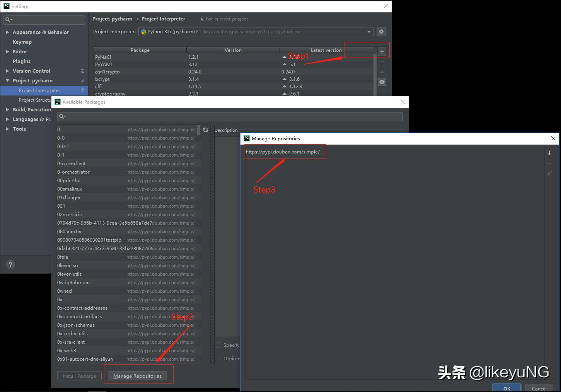Click the magnifier icon in the Settings search box
The image size is (561, 392).
pos(9,20)
